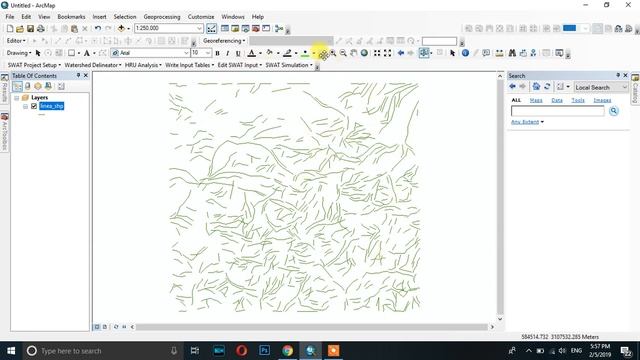Open the Selection menu
The image size is (640, 360).
[125, 17]
